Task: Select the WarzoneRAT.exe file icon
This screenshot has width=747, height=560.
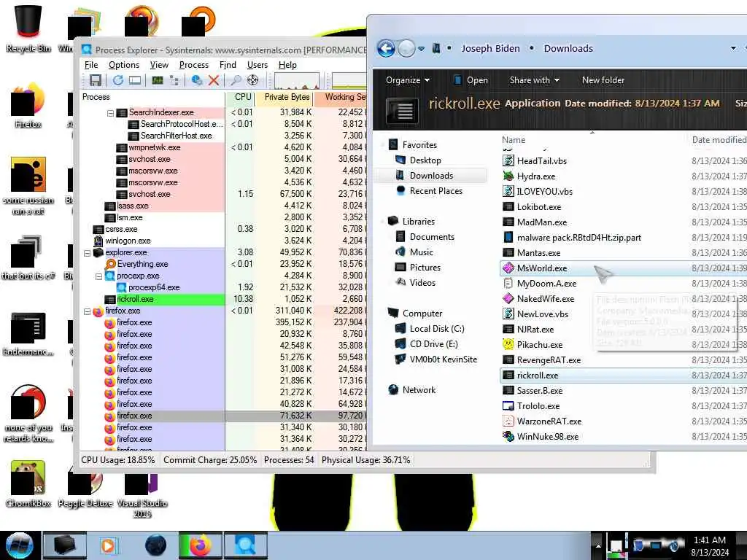Action: (508, 421)
